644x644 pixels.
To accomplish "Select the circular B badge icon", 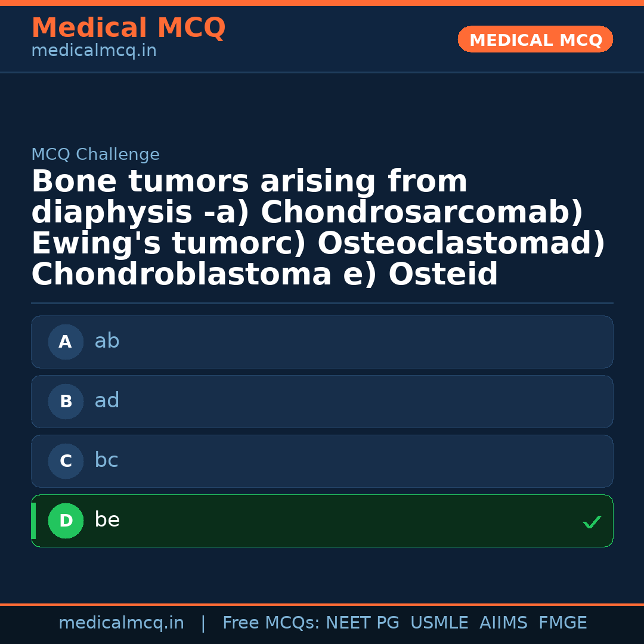I will point(66,401).
